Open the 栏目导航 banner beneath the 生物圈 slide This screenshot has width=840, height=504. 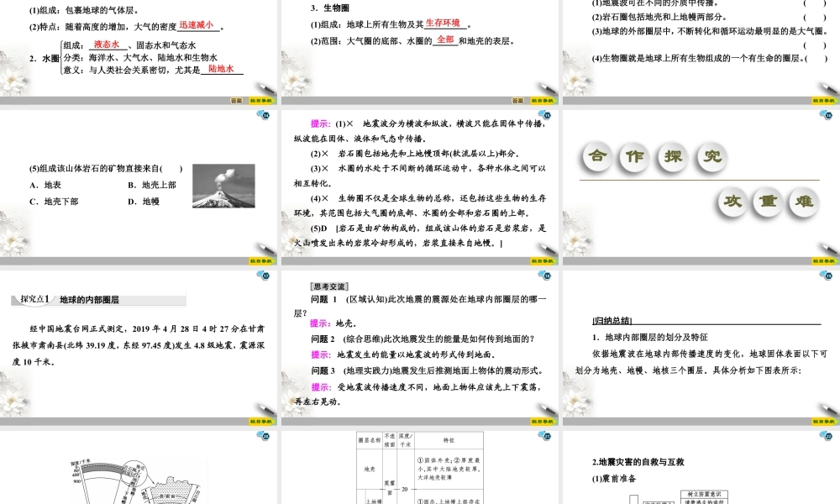(542, 101)
